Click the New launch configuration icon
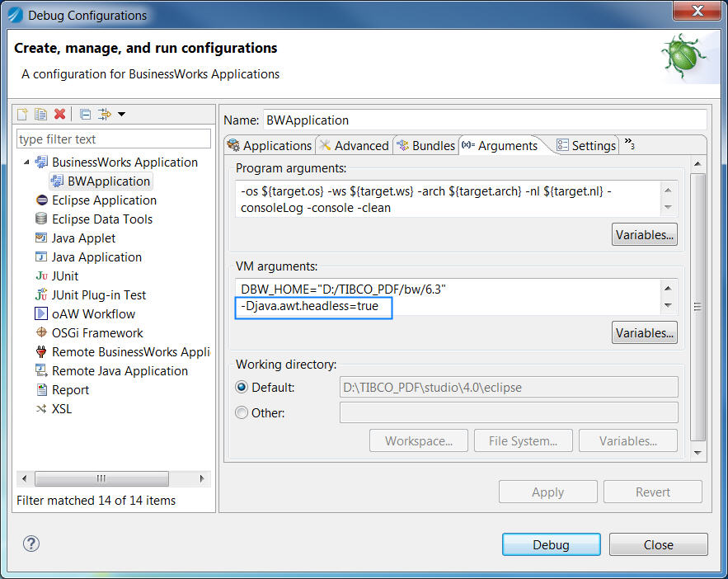Viewport: 728px width, 579px height. (23, 114)
